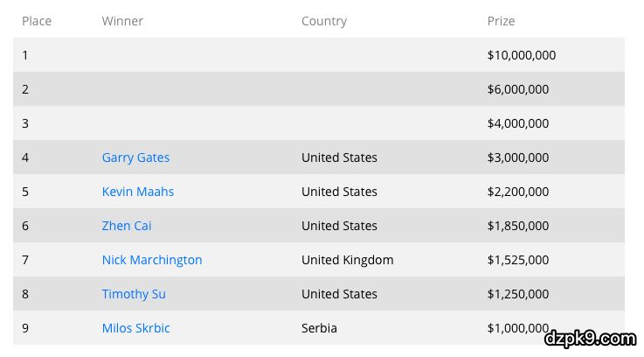Select the $1,525,000 prize cell
644x357 pixels.
tap(518, 260)
